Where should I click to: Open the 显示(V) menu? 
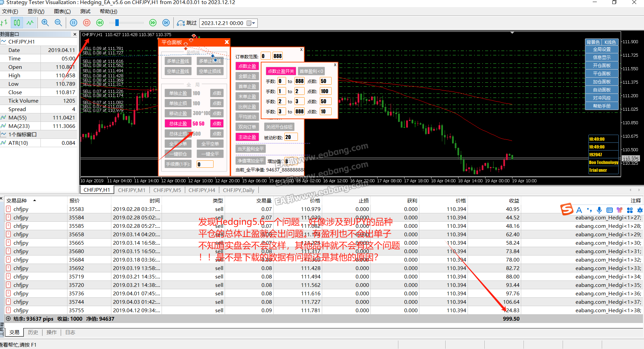(36, 11)
